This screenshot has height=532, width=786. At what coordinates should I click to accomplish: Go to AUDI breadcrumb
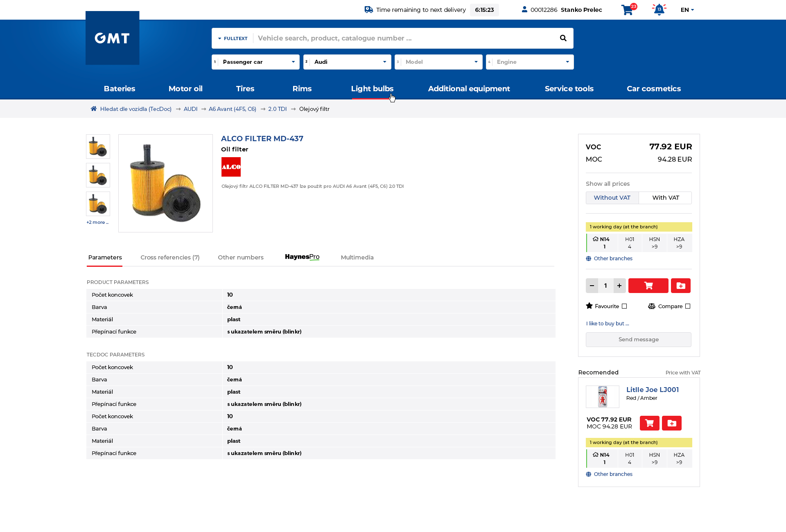point(190,109)
